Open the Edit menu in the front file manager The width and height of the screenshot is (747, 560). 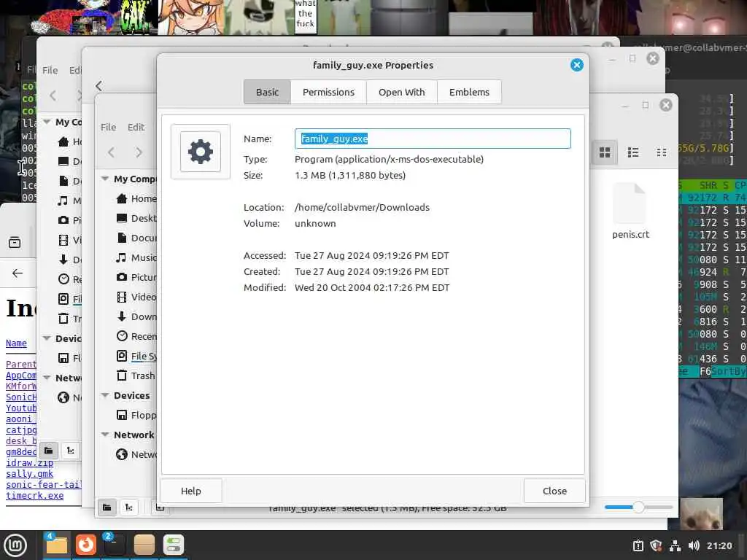[x=136, y=127]
